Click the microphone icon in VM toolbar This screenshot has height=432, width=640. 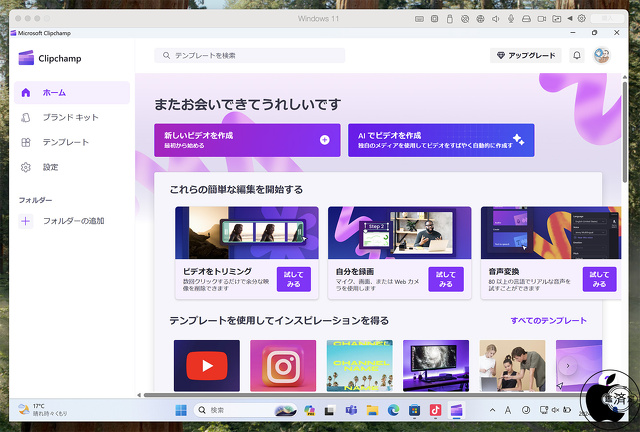coord(511,19)
